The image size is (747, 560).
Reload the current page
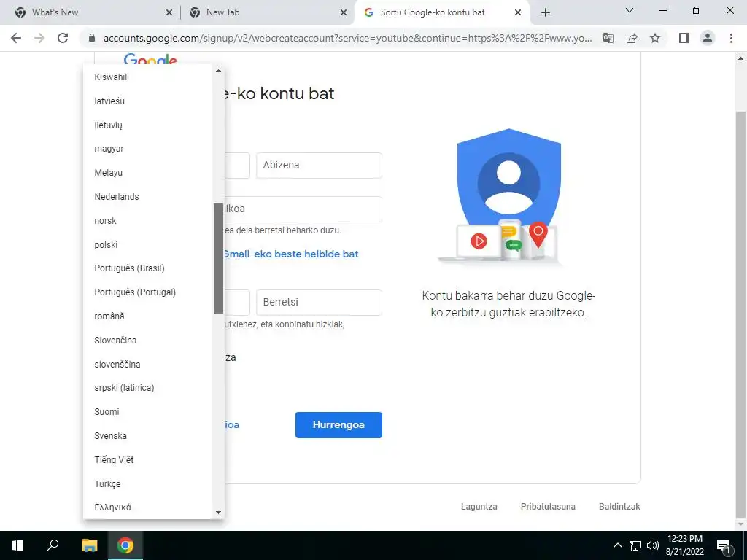pos(63,38)
